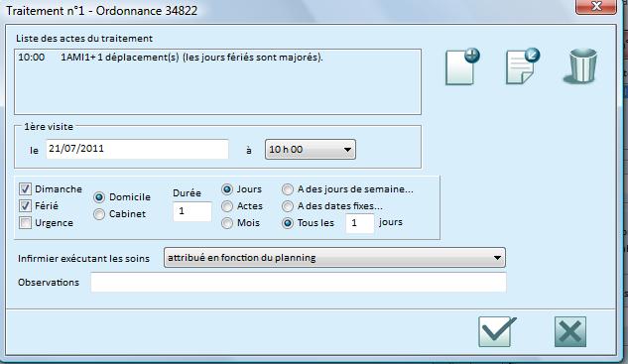This screenshot has width=628, height=364.
Task: Select the Jours duration radio button
Action: pos(227,189)
